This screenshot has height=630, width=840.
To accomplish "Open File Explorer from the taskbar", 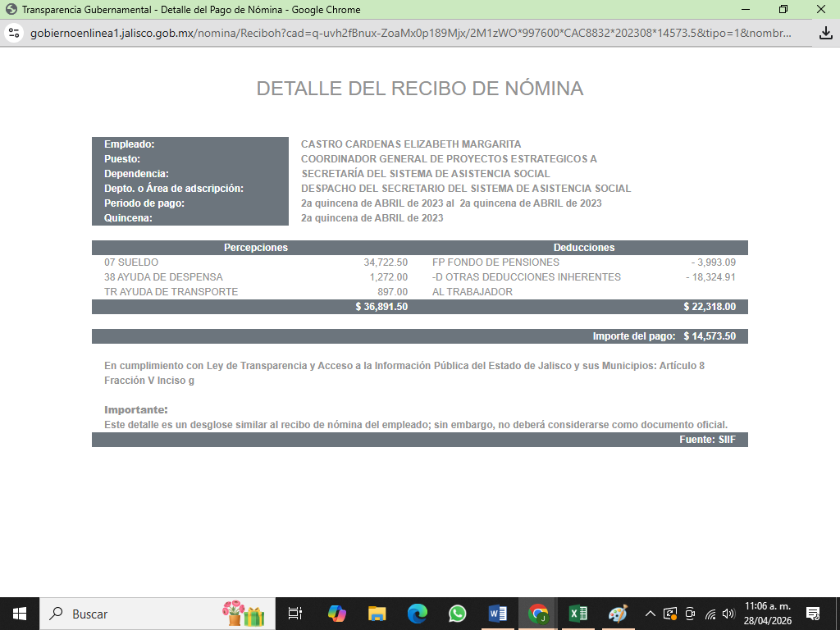I will point(377,614).
